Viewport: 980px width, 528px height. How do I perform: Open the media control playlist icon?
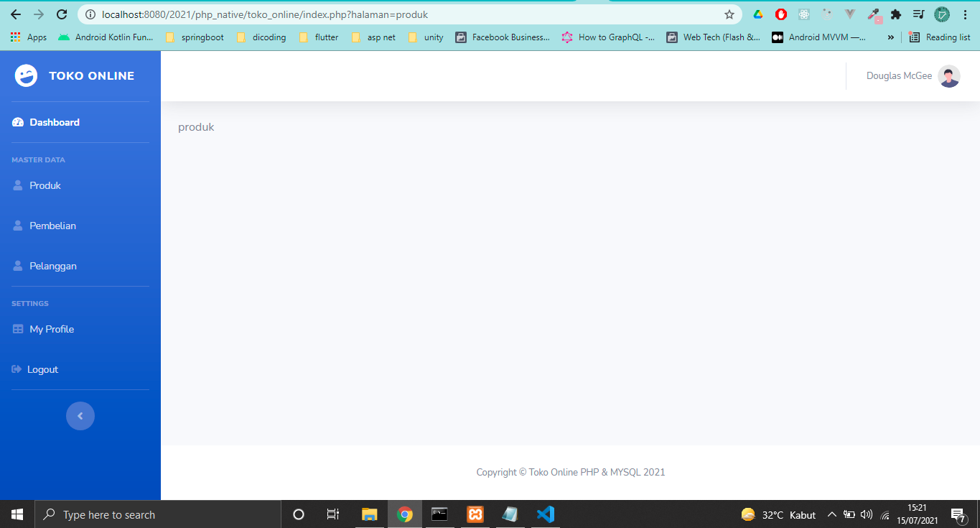coord(918,14)
